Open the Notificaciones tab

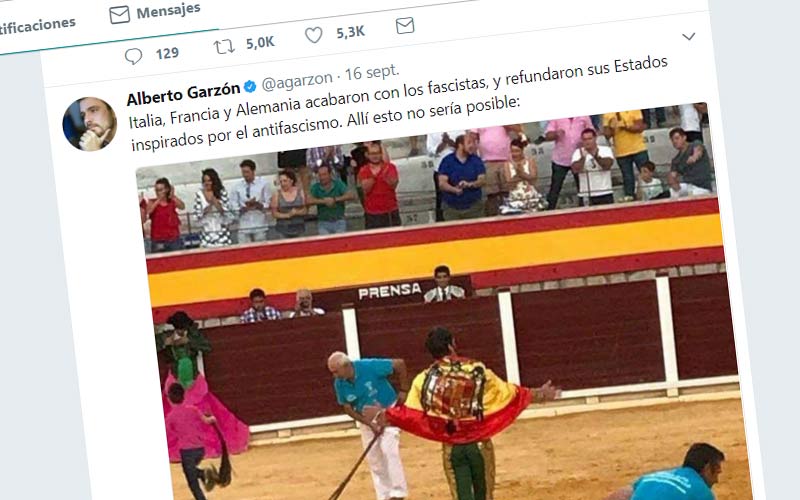[37, 26]
